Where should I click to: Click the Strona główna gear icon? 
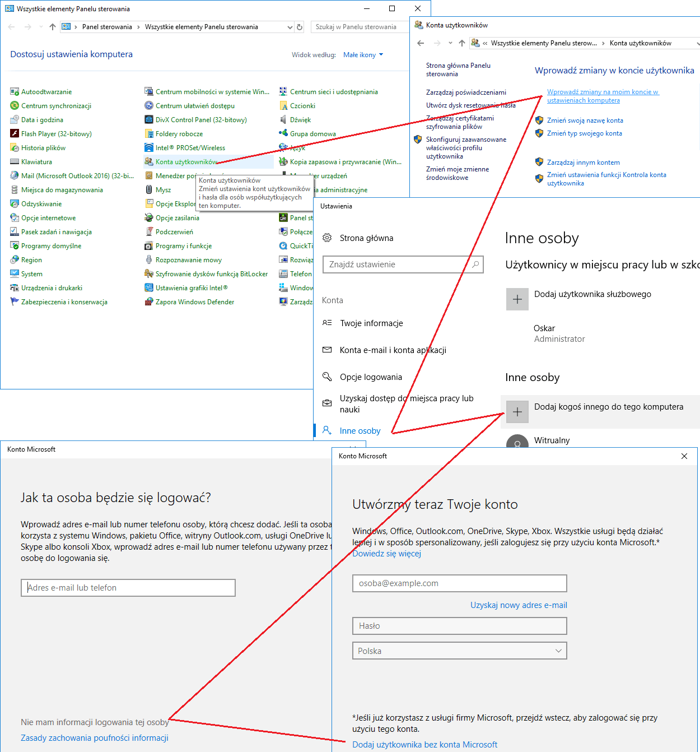pyautogui.click(x=328, y=238)
